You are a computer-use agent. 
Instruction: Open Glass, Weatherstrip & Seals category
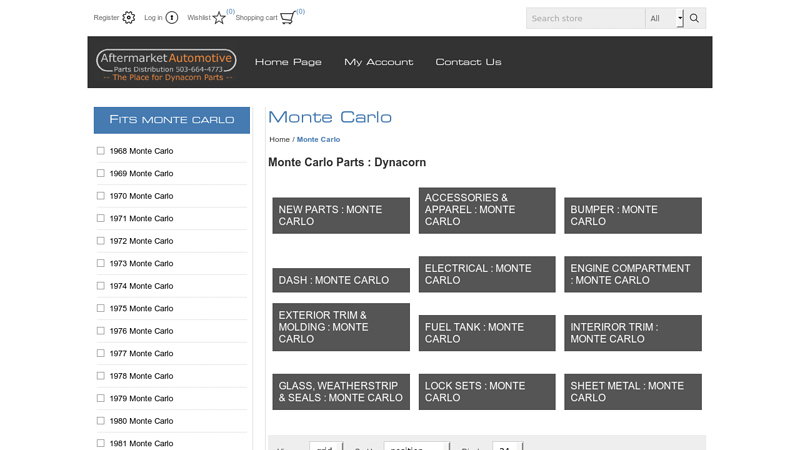341,392
